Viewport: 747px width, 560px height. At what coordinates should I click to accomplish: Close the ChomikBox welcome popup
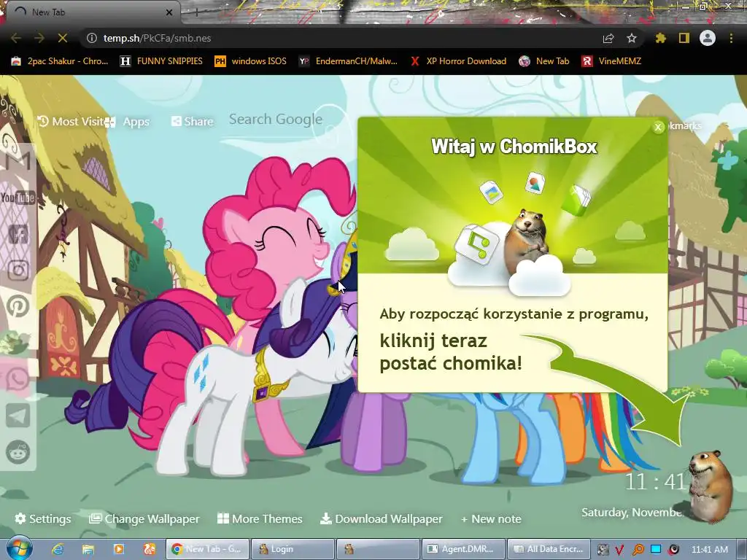658,127
